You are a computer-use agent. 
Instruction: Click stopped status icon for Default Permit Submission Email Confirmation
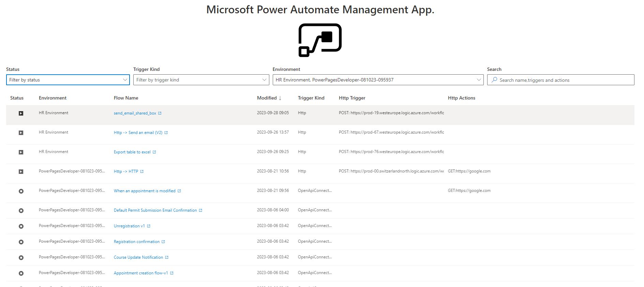pos(21,210)
